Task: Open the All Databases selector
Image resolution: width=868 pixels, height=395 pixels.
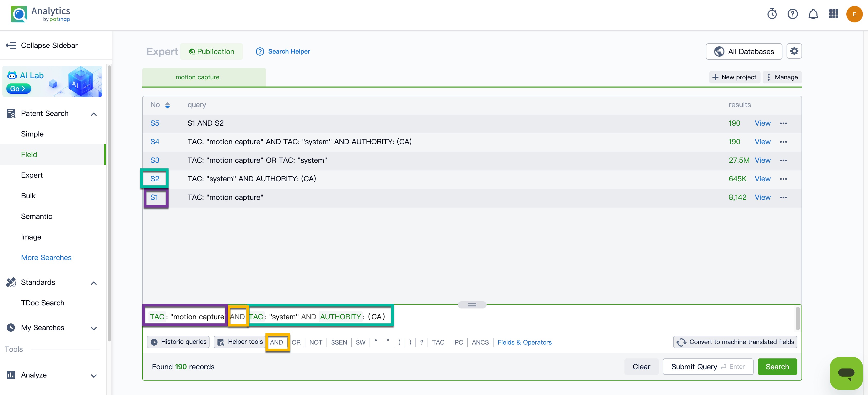Action: pyautogui.click(x=744, y=51)
